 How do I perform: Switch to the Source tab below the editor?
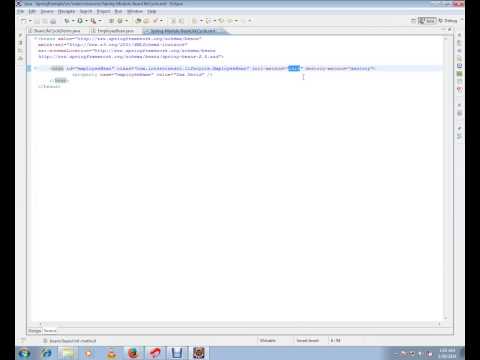click(x=50, y=331)
